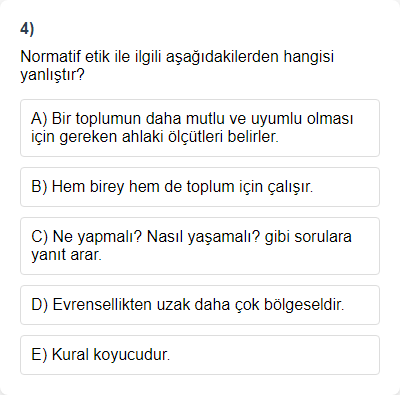Click the "E)" letter label

[x=39, y=355]
